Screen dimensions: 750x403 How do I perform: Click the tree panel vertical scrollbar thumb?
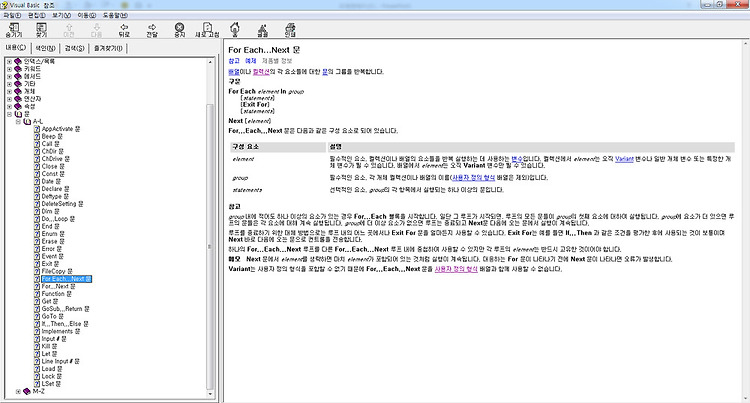point(210,246)
